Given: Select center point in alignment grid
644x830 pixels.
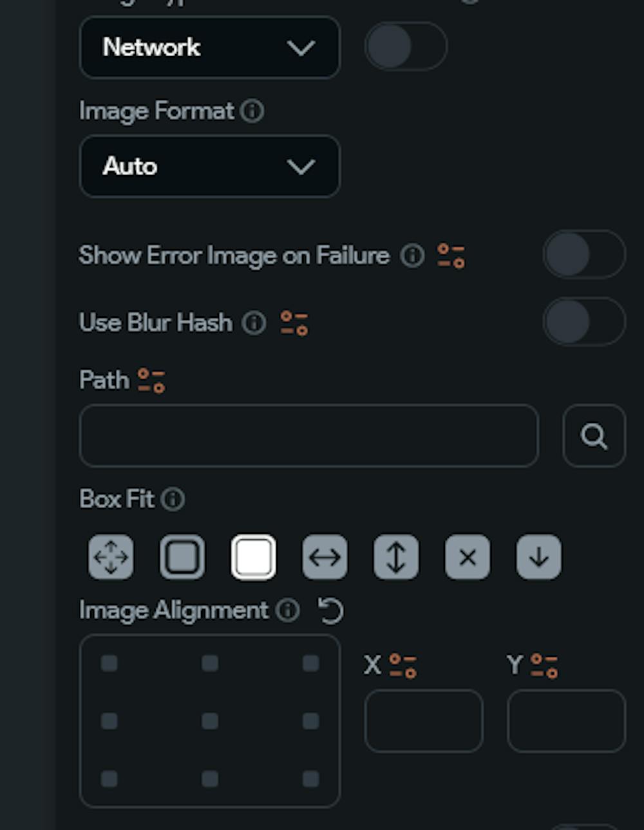Looking at the screenshot, I should (210, 721).
